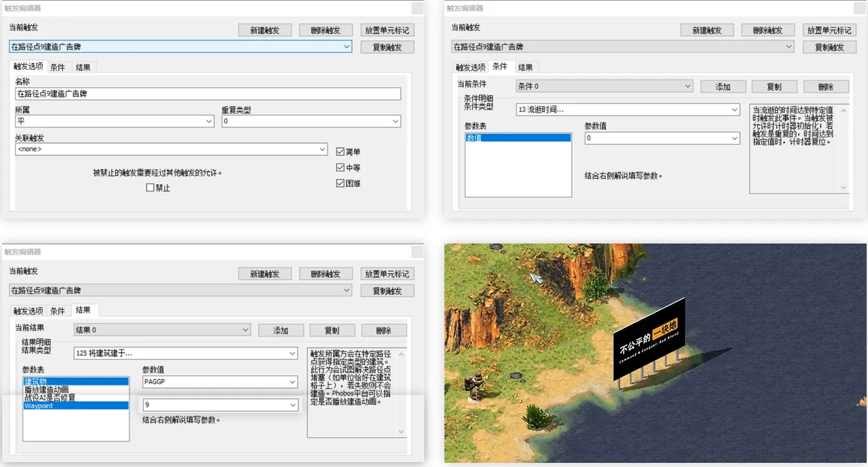868x467 pixels.
Task: Select Waypoint in the 参数表 list
Action: point(75,405)
